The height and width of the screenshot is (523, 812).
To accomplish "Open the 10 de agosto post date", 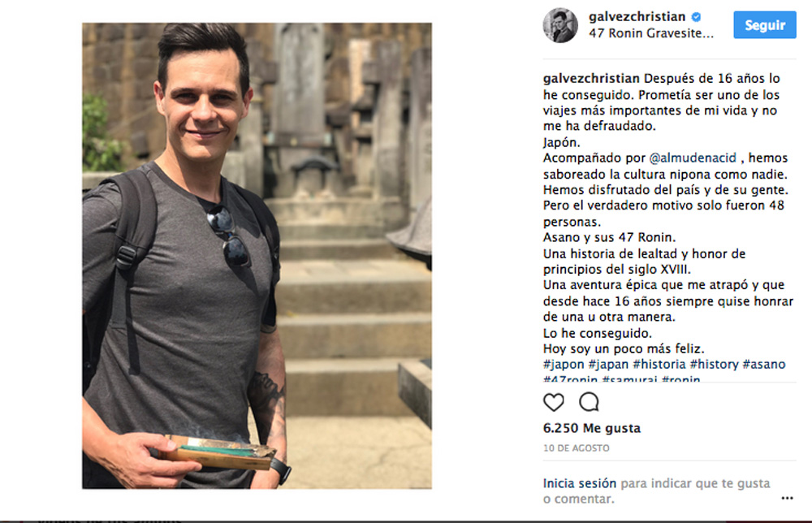I will tap(577, 448).
